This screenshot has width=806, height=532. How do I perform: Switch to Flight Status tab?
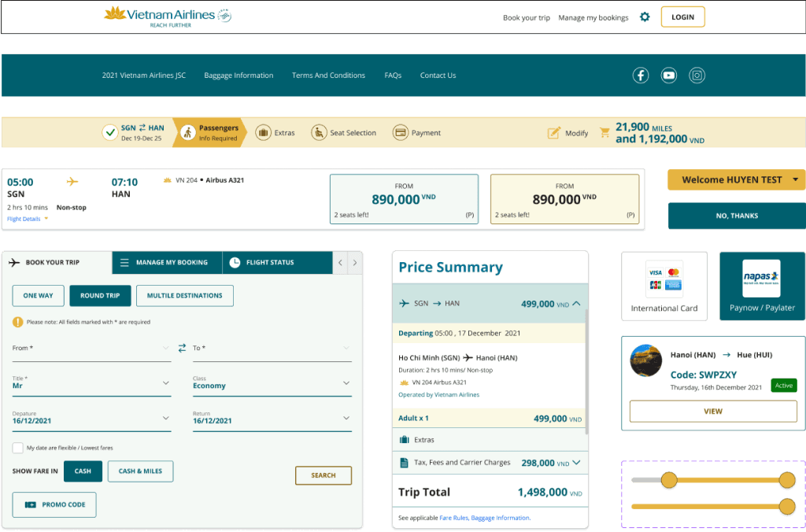[278, 262]
